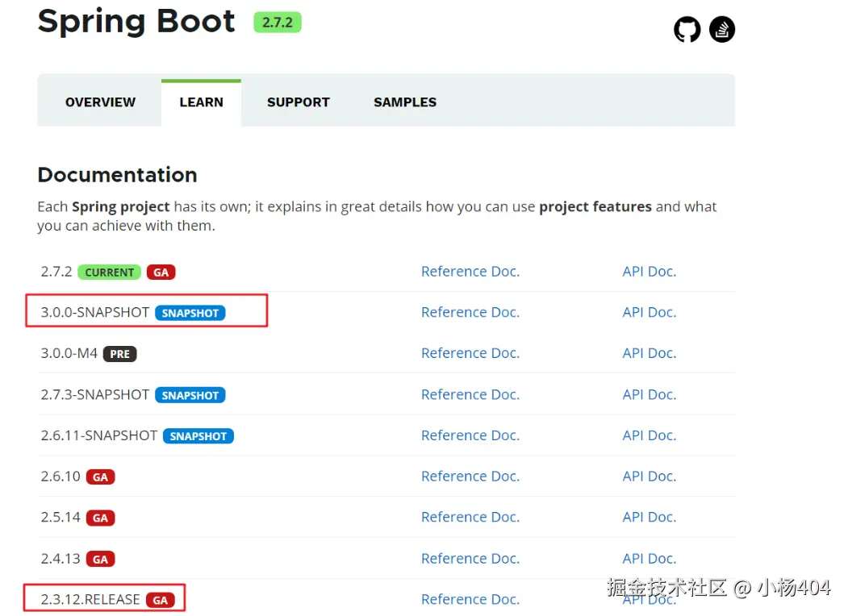
Task: Open Reference Doc. for version 2.5.14
Action: click(x=470, y=517)
